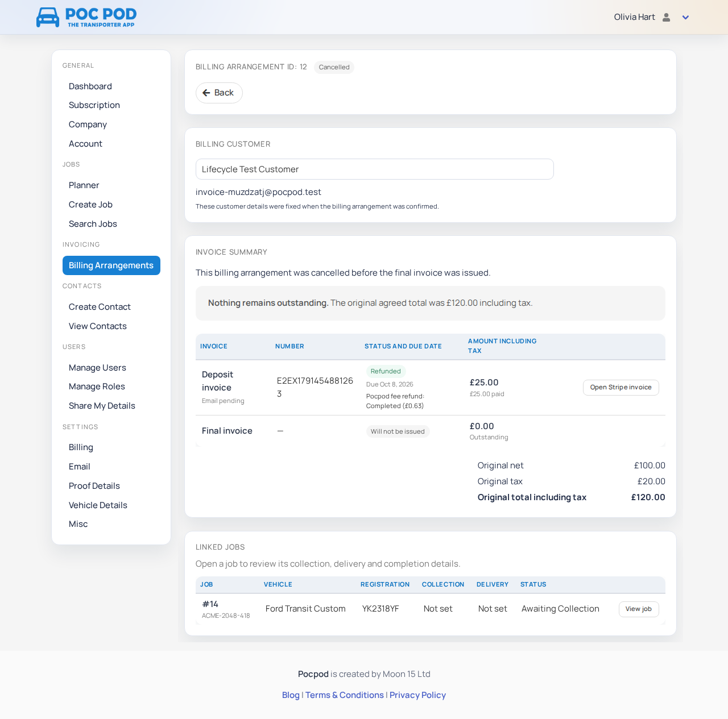Go back using the Back button
The height and width of the screenshot is (719, 728).
(x=219, y=93)
